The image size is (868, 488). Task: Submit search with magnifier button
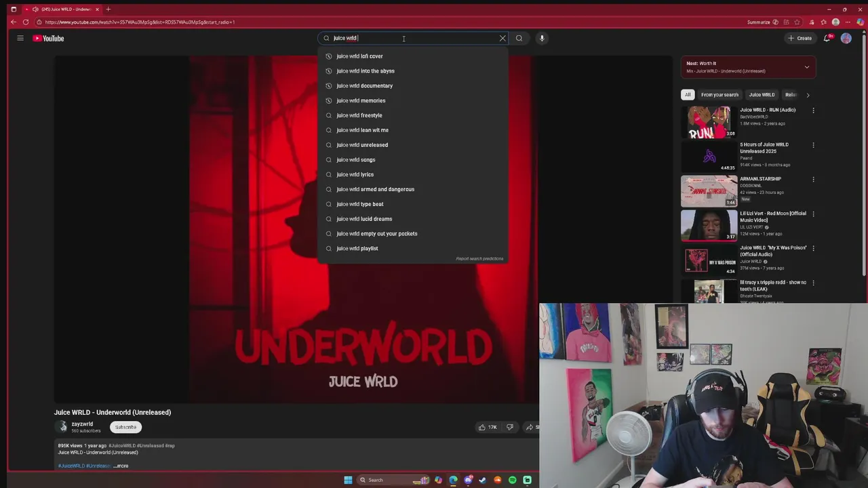coord(519,38)
